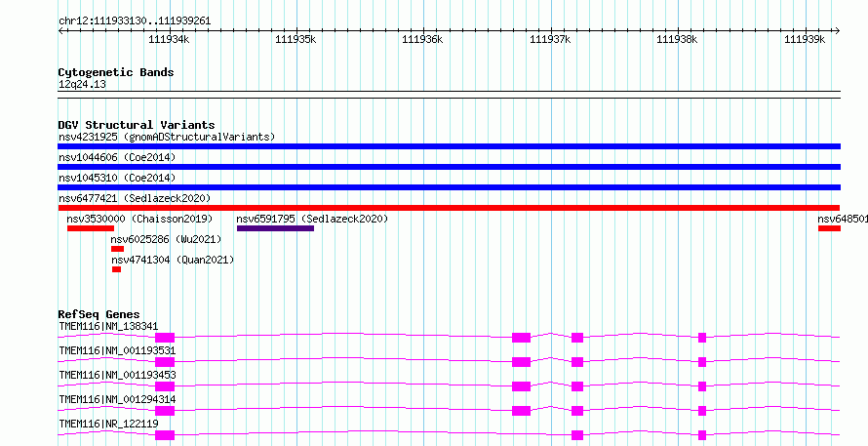Screen dimensions: 868x446
Task: Select the purple bar for nsv6591795
Action: coord(275,228)
